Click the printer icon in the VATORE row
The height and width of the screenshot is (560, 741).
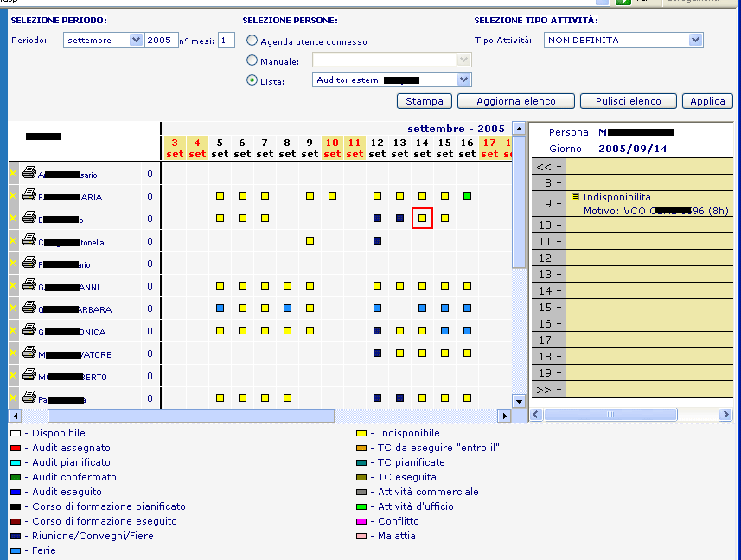[x=29, y=353]
